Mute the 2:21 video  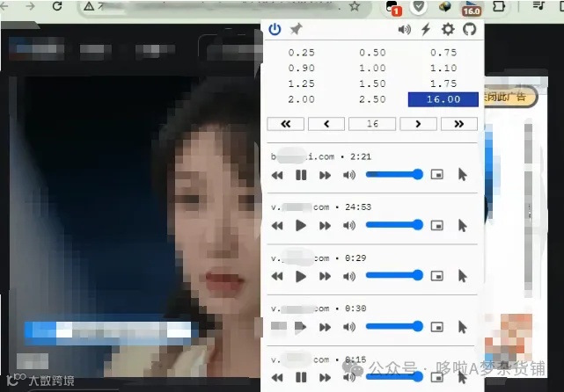tap(349, 175)
